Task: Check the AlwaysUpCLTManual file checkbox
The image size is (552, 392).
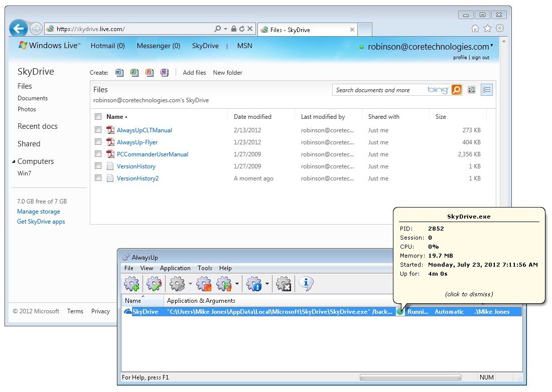Action: 98,130
